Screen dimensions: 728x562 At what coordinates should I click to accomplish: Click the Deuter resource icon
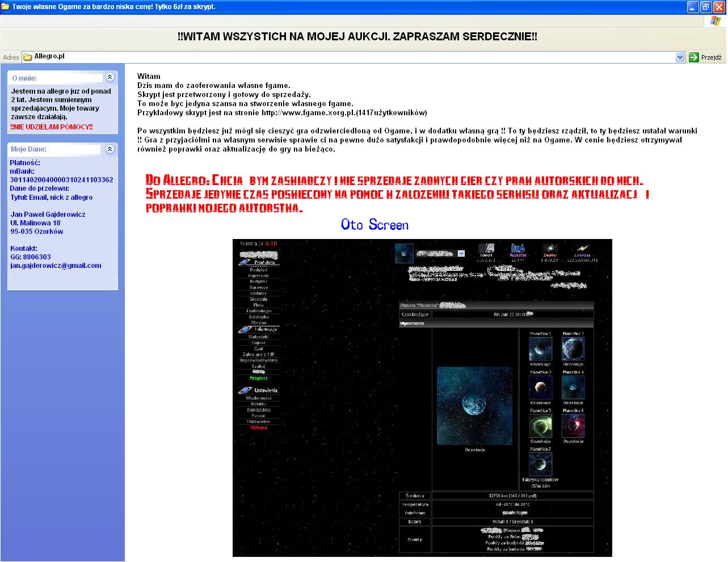tap(549, 248)
